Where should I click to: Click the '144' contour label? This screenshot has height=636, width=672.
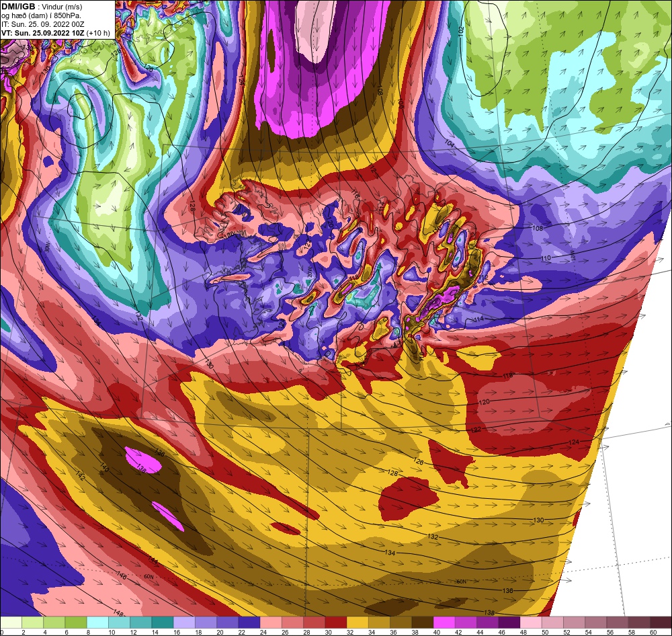[x=153, y=559]
